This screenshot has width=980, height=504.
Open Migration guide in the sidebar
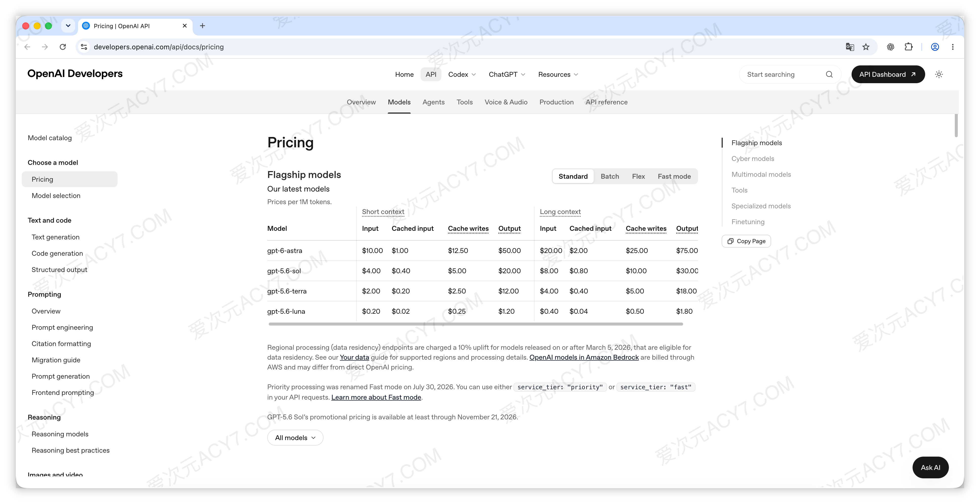56,360
